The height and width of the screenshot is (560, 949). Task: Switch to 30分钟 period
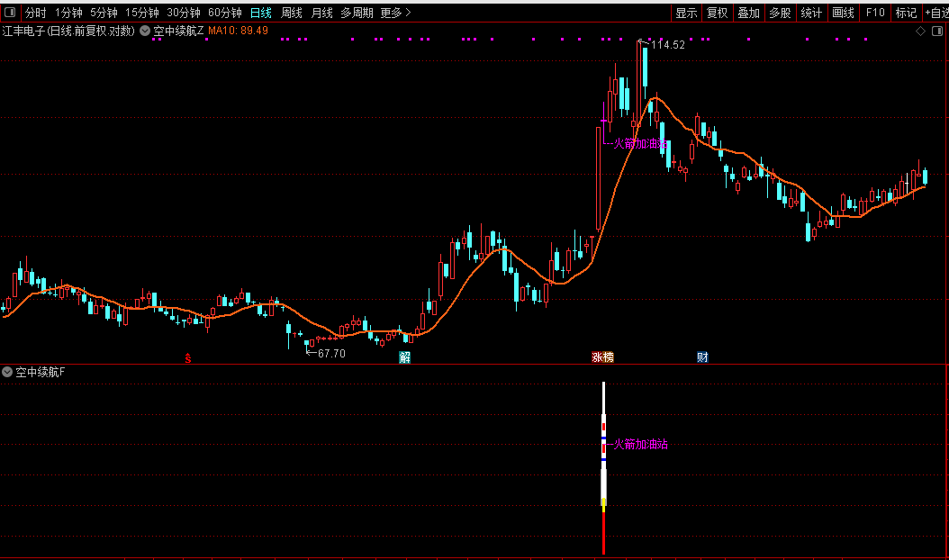pyautogui.click(x=184, y=13)
